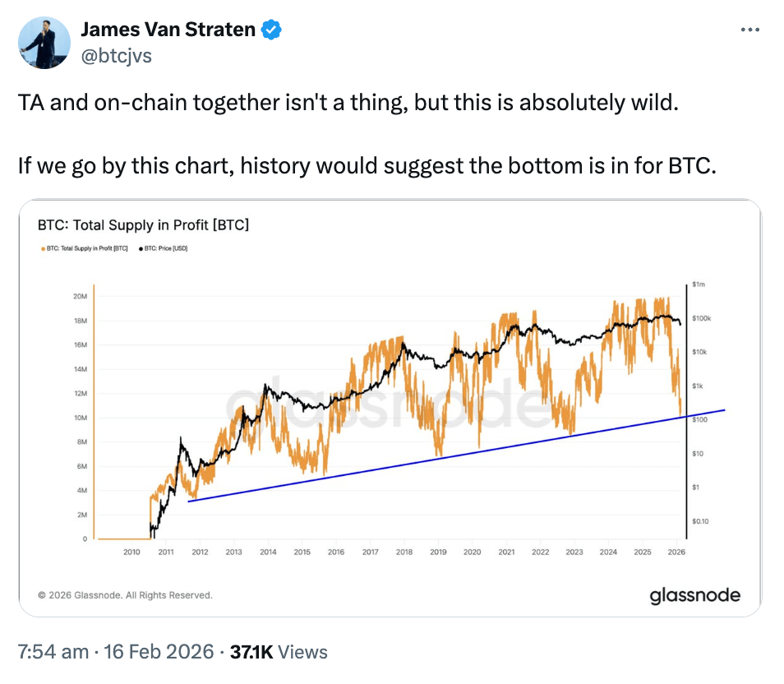Image resolution: width=784 pixels, height=684 pixels.
Task: Toggle the 'BTC: Total Supply in Profit [BTC]' legend label
Action: pyautogui.click(x=85, y=247)
